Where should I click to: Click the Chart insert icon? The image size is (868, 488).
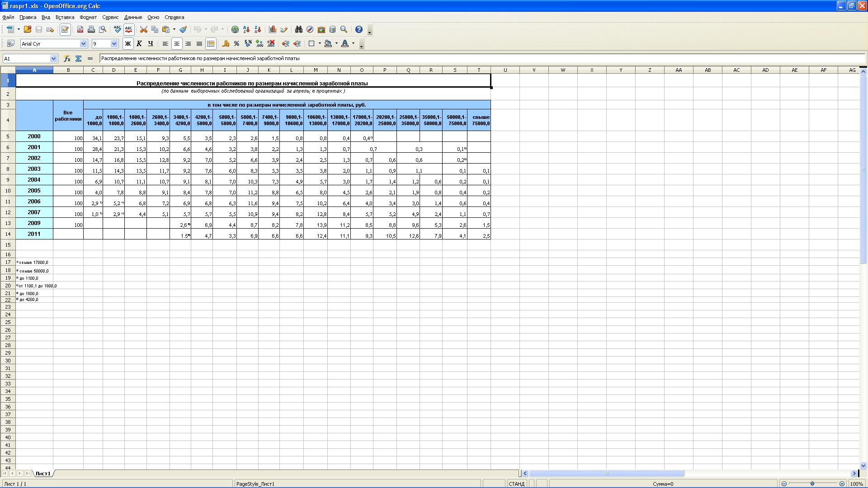[x=273, y=29]
